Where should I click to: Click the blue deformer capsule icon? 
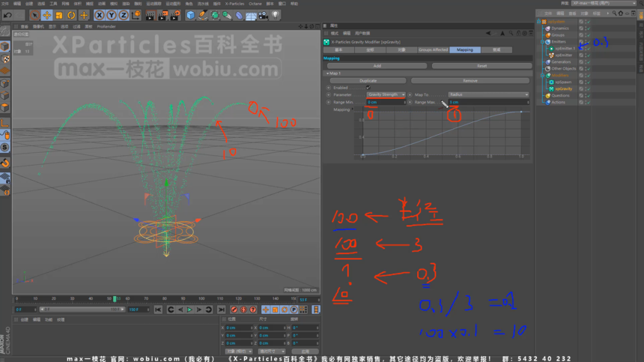[239, 16]
